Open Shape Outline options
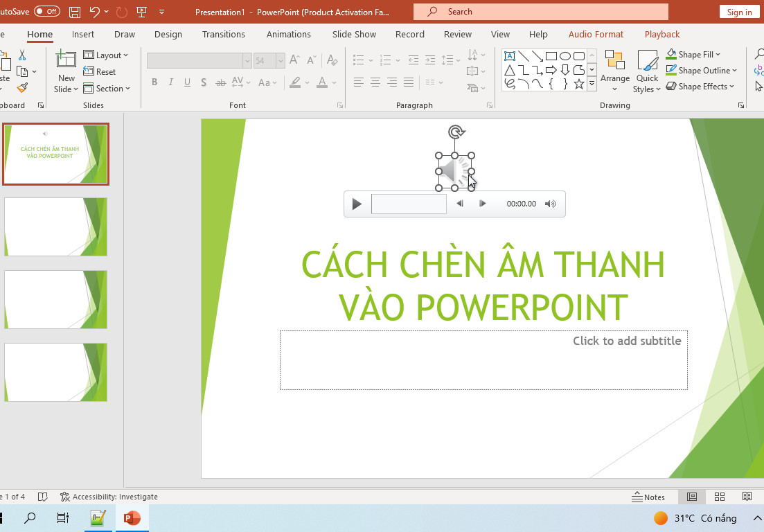 (701, 71)
